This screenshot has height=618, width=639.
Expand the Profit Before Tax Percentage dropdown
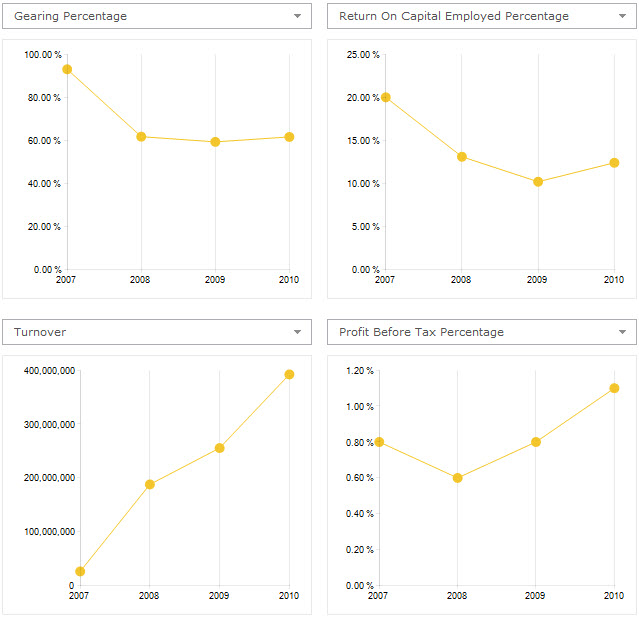pos(622,332)
